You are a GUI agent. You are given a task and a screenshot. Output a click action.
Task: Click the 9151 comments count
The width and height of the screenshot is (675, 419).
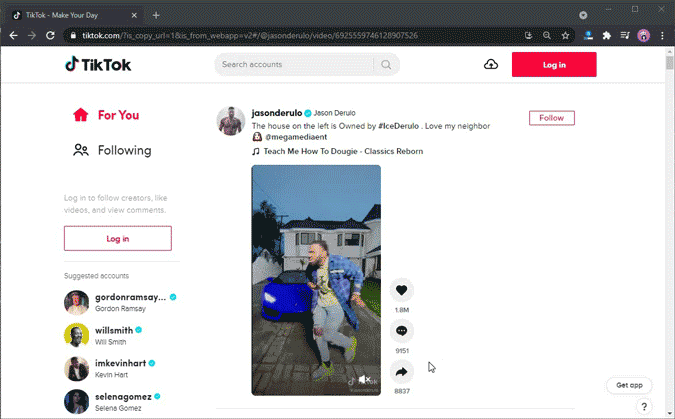pyautogui.click(x=402, y=351)
